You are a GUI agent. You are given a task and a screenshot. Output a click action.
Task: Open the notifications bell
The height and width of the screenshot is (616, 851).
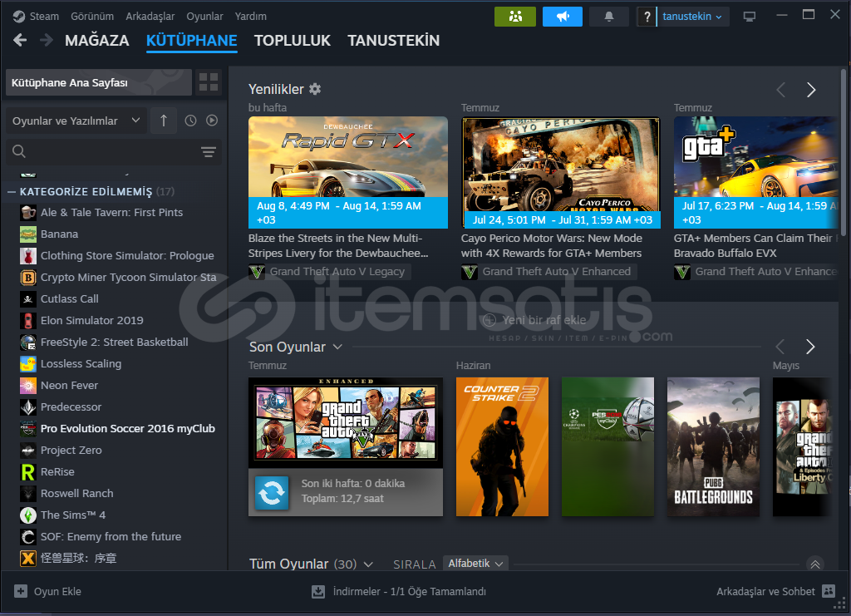click(609, 17)
